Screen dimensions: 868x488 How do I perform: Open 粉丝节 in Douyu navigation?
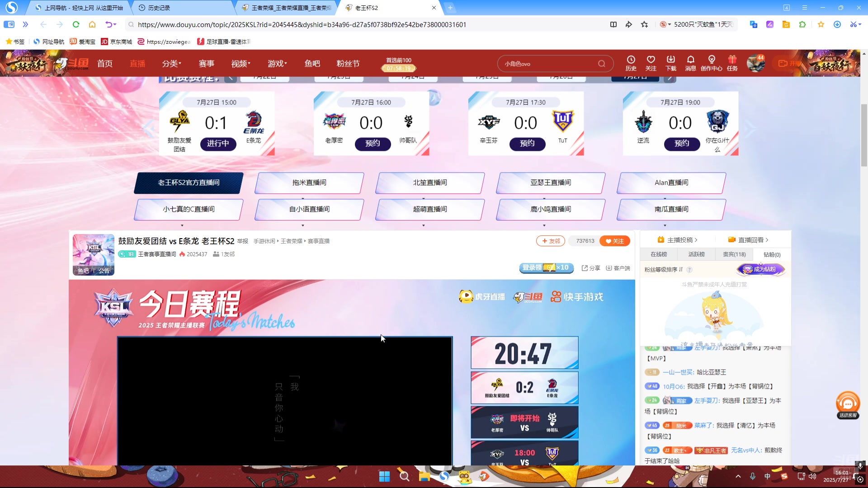(x=348, y=64)
